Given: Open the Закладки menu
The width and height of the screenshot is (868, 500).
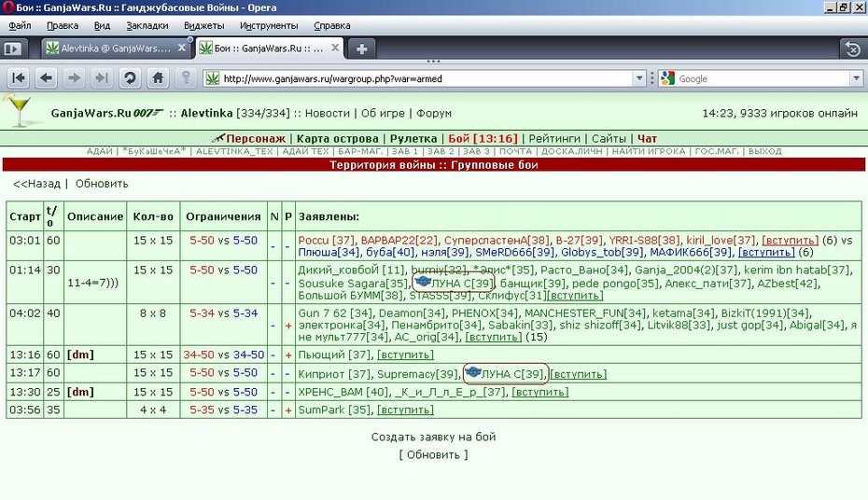Looking at the screenshot, I should point(147,25).
